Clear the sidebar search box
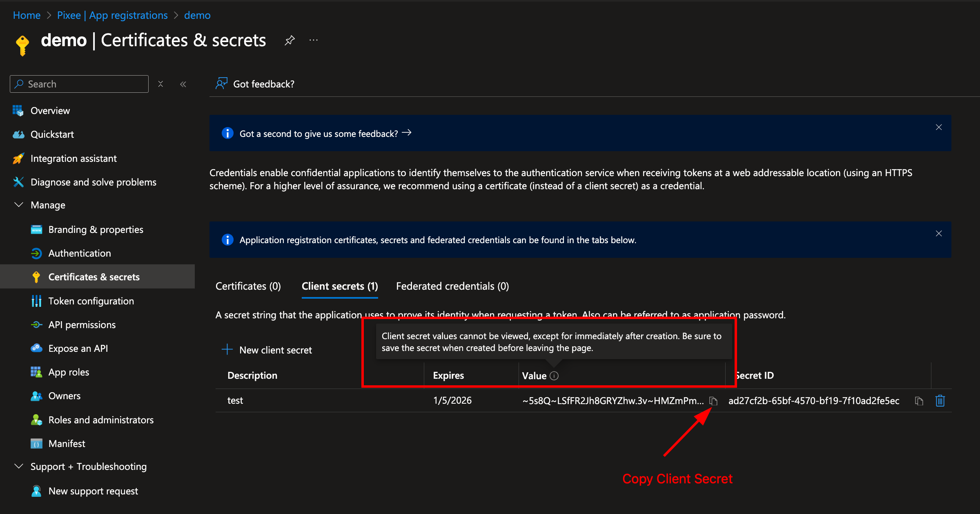Screen dimensions: 980x514 coord(160,84)
